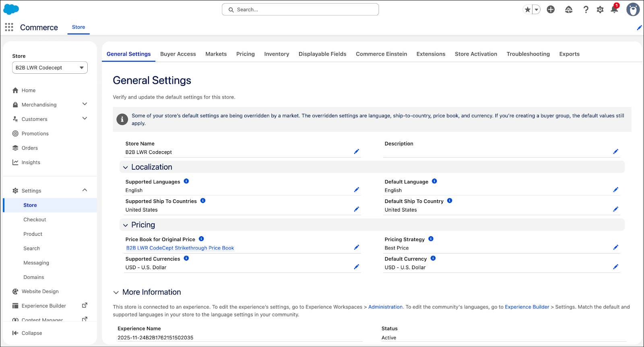The image size is (644, 347).
Task: Show info for Price Book for Original Price
Action: 201,239
